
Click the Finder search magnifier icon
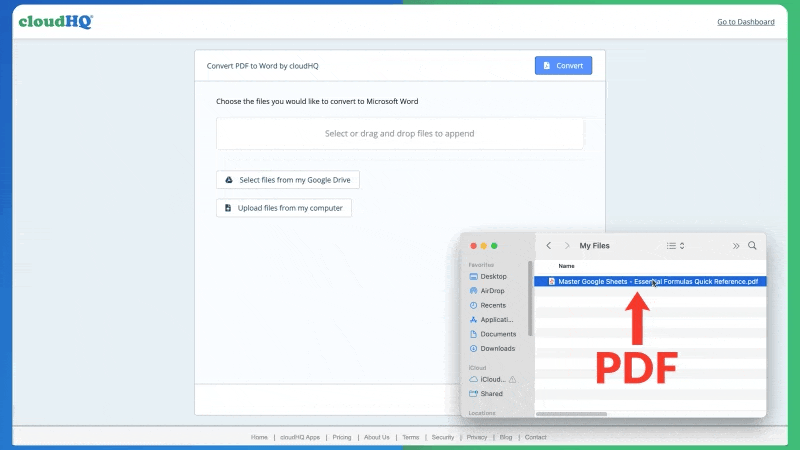(x=752, y=245)
